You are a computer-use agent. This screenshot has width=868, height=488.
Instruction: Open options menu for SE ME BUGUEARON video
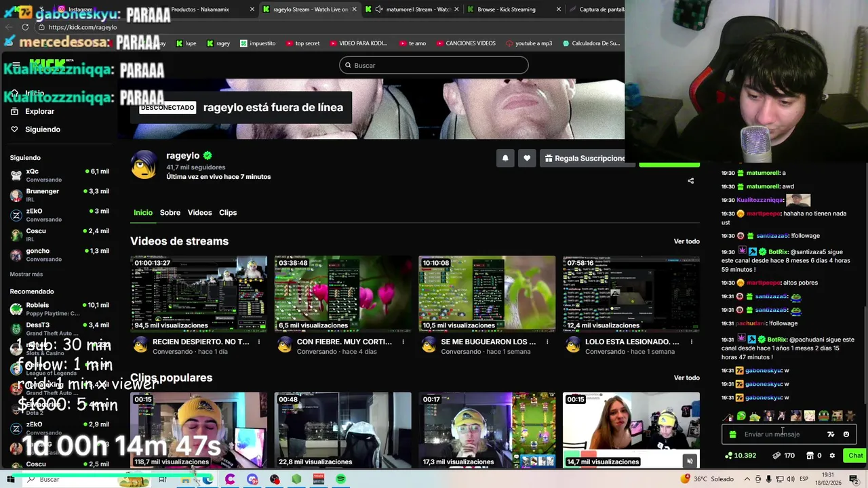click(547, 342)
